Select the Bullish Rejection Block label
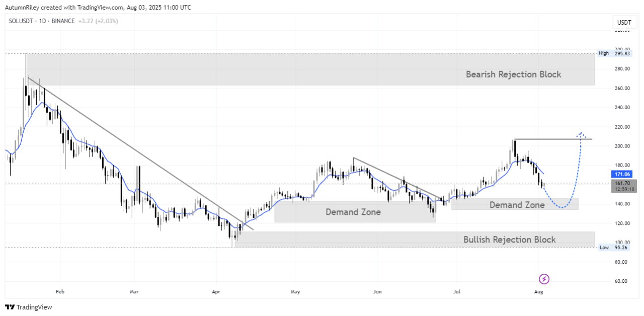The width and height of the screenshot is (644, 316). 509,240
